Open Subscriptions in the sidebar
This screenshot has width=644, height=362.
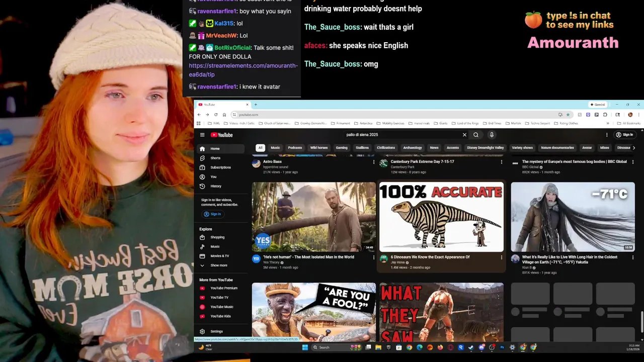point(220,167)
